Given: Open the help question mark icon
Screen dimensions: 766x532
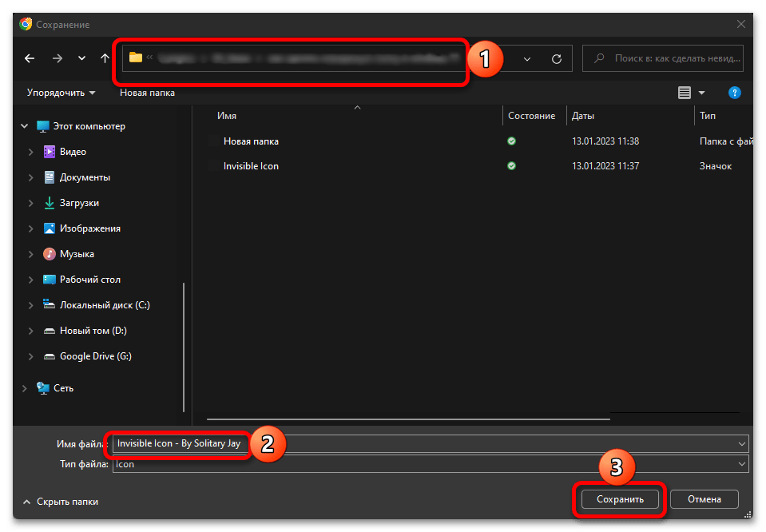Looking at the screenshot, I should coord(734,93).
